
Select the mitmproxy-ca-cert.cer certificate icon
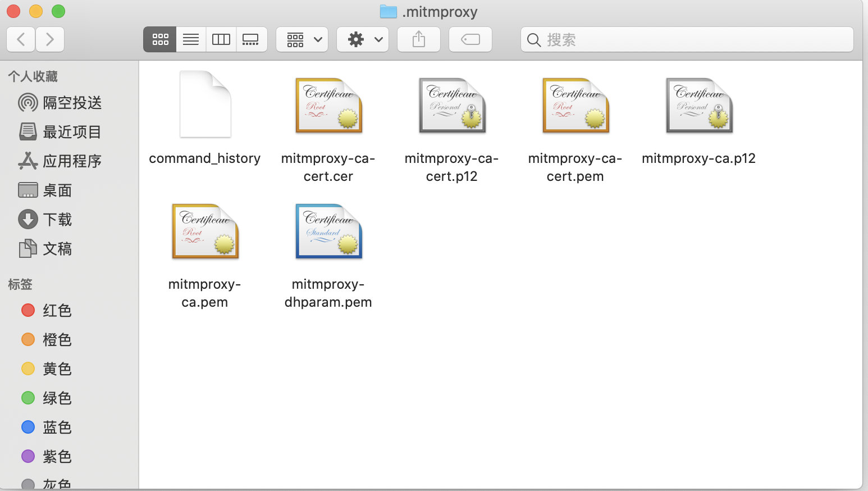click(x=328, y=105)
